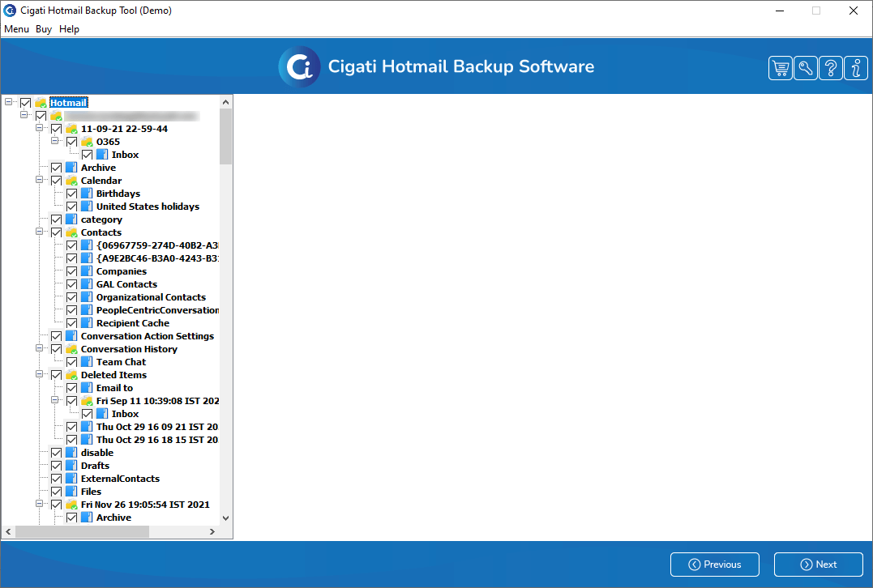This screenshot has width=873, height=588.
Task: Click the tree scroll up arrow
Action: pos(225,102)
